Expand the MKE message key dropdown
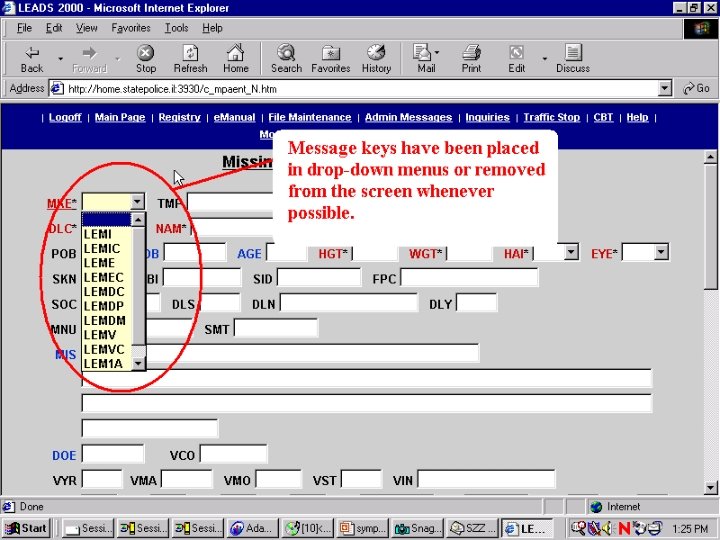Image resolution: width=720 pixels, height=540 pixels. coord(137,202)
